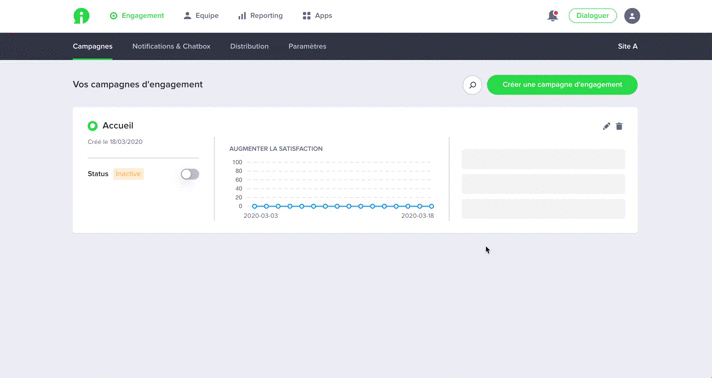The width and height of the screenshot is (712, 378).
Task: Click the AUGMENTER LA SATISFACTION chart title
Action: coord(276,149)
